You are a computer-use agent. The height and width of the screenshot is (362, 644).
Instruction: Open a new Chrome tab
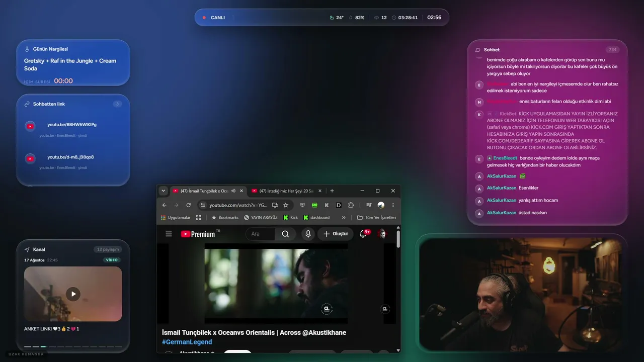click(332, 191)
